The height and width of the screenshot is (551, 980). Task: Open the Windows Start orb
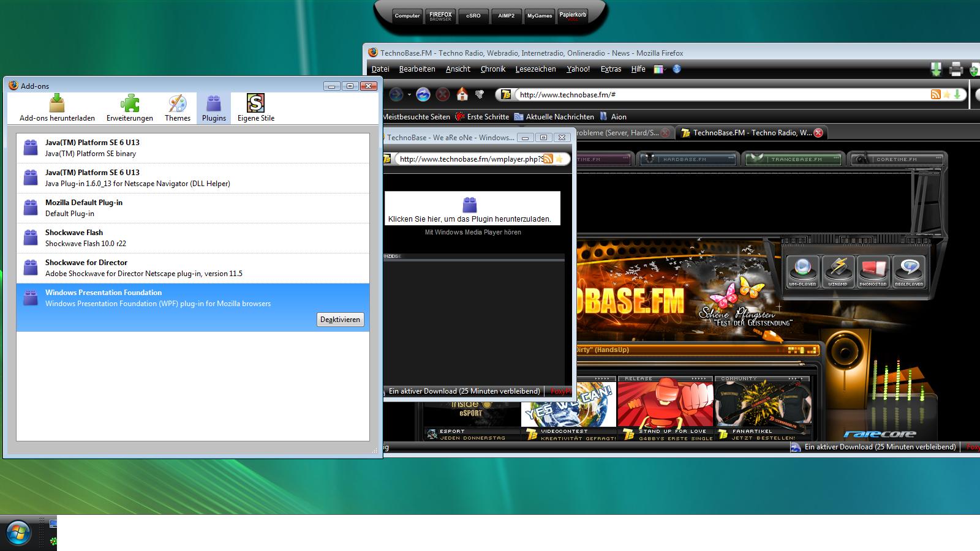click(18, 533)
